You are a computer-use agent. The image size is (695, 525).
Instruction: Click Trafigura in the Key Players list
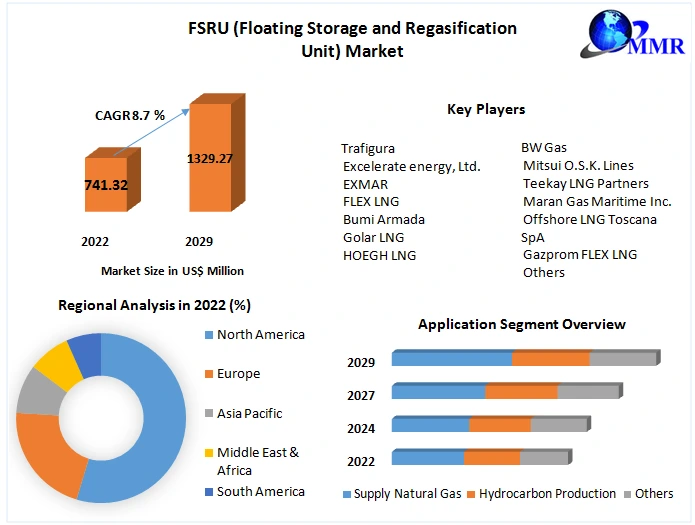(x=368, y=149)
